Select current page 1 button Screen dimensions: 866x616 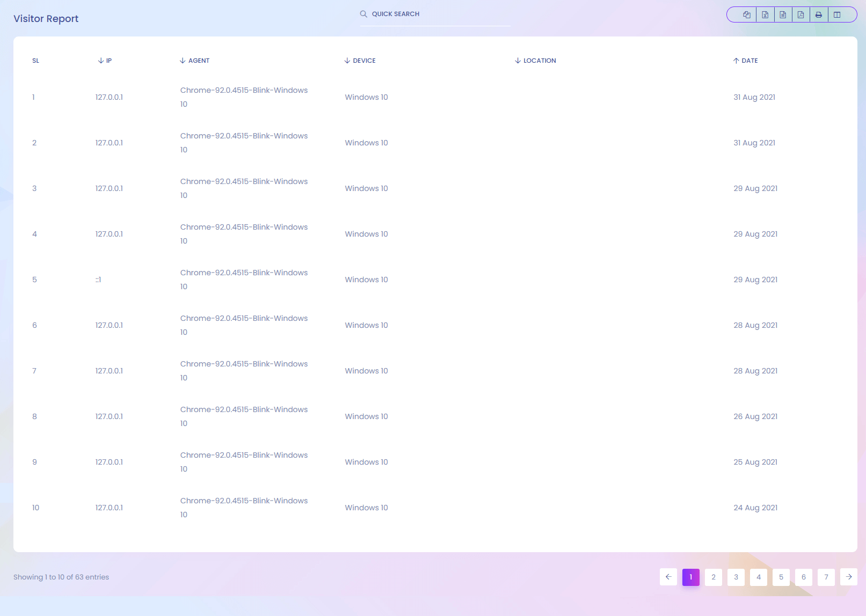pyautogui.click(x=691, y=577)
